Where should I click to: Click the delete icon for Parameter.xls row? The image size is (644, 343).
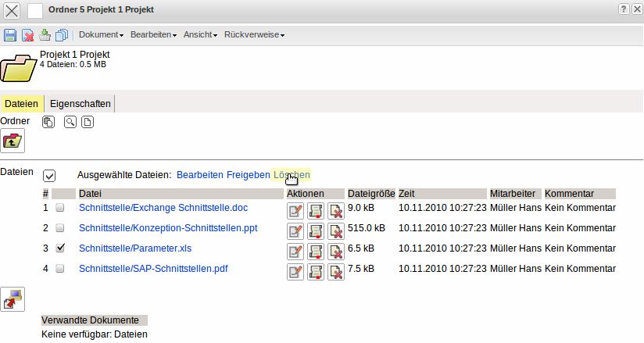[336, 250]
